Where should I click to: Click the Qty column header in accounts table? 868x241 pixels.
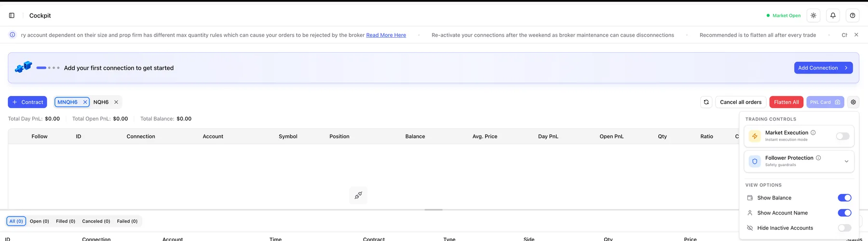click(x=663, y=136)
